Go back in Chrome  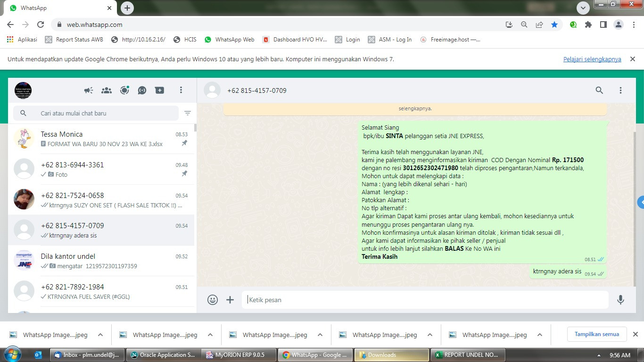pos(10,25)
